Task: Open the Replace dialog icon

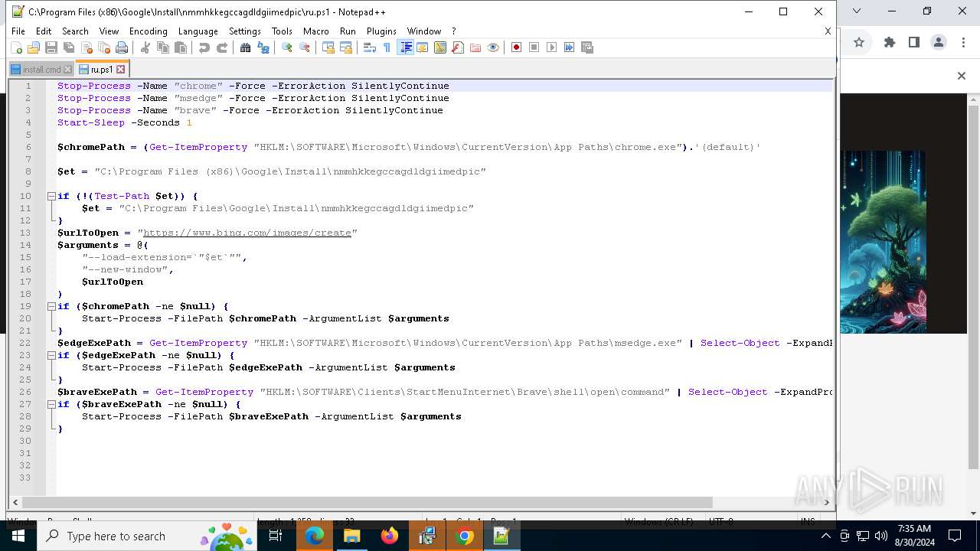Action: pos(263,47)
